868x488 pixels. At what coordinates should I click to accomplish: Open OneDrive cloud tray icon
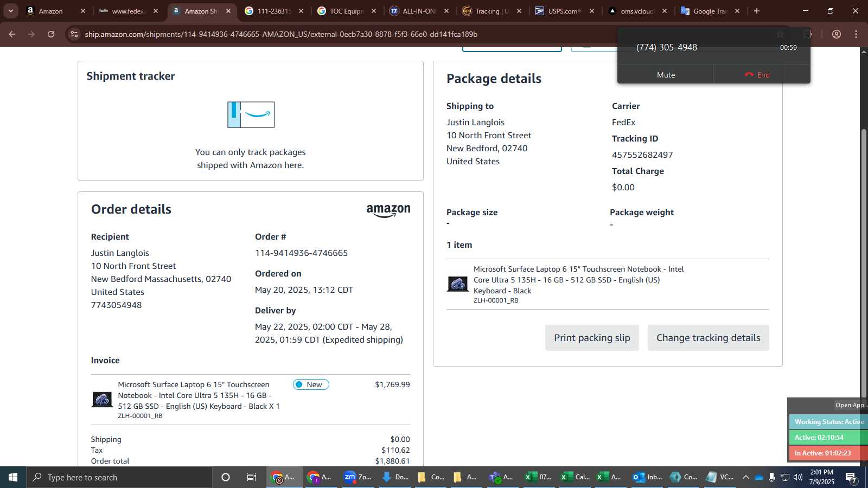[759, 477]
